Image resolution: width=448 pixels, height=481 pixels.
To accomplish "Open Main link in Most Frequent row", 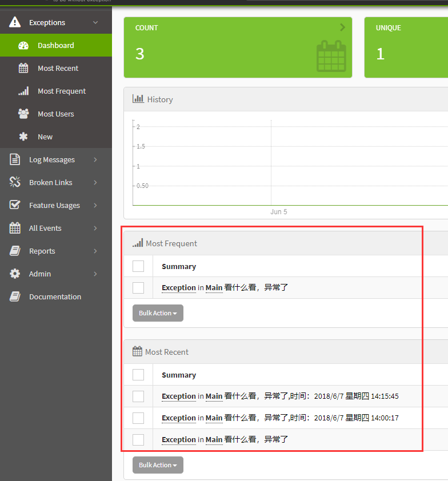I will click(214, 288).
